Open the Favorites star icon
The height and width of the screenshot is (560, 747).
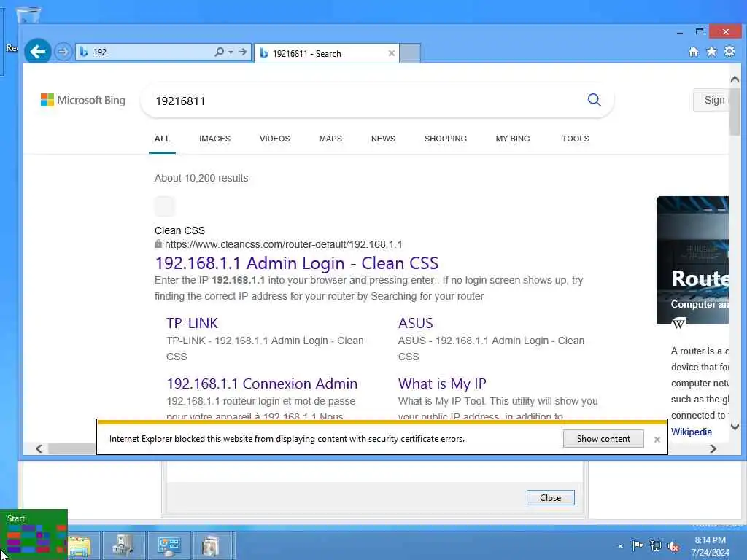711,52
